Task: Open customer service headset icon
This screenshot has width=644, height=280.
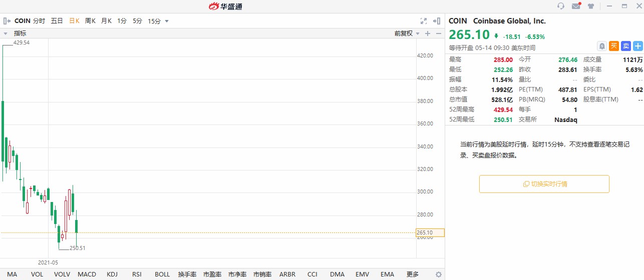Action: [x=561, y=6]
